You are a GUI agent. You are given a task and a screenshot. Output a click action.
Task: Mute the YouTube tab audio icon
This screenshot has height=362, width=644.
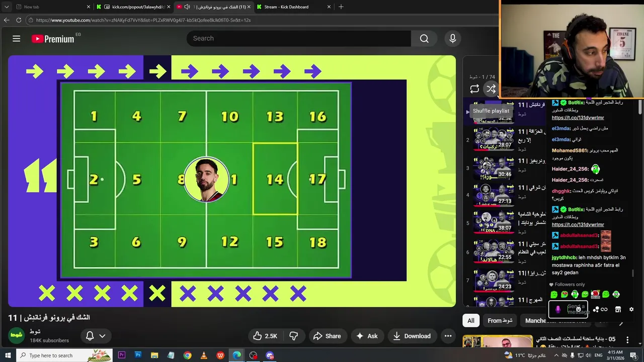(x=187, y=7)
